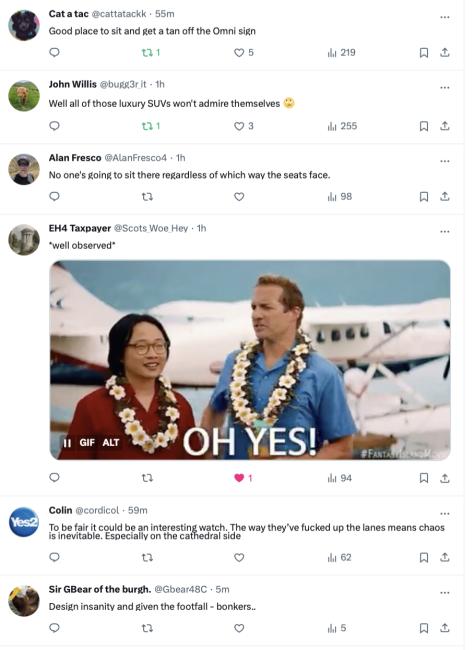Open EH4 Taxpayer display name link
The image size is (474, 650).
coord(80,228)
